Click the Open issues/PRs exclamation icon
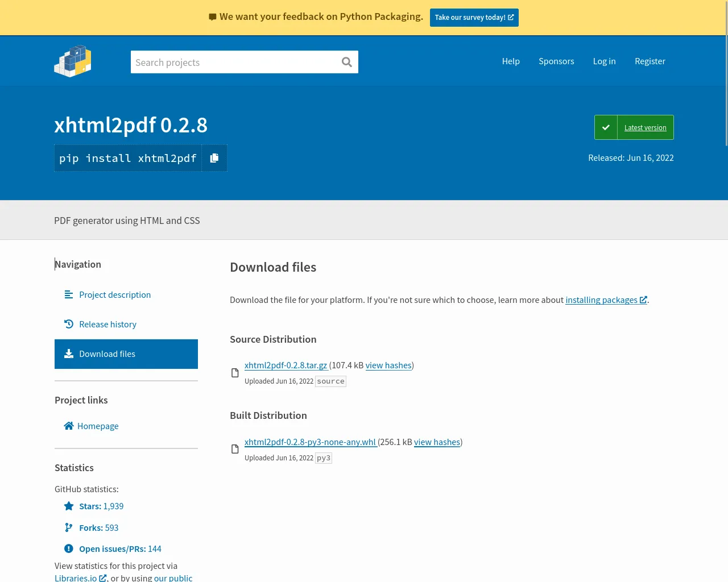The height and width of the screenshot is (582, 728). [69, 548]
